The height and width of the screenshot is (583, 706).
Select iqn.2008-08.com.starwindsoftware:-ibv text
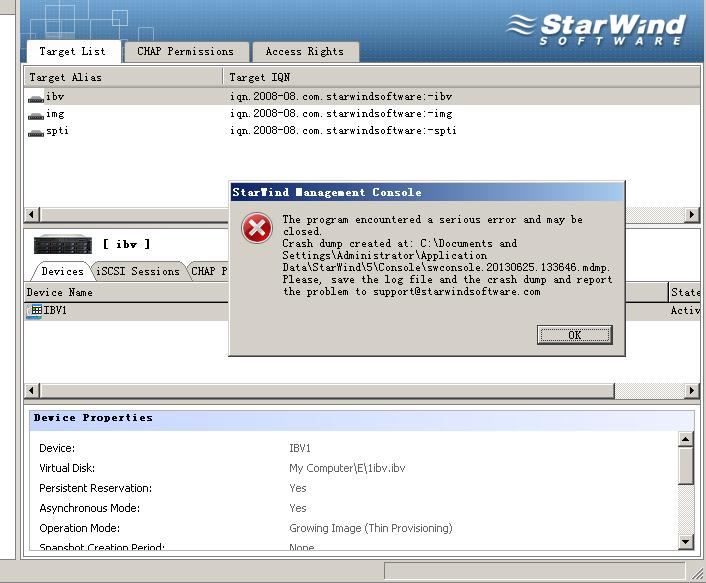click(x=341, y=96)
